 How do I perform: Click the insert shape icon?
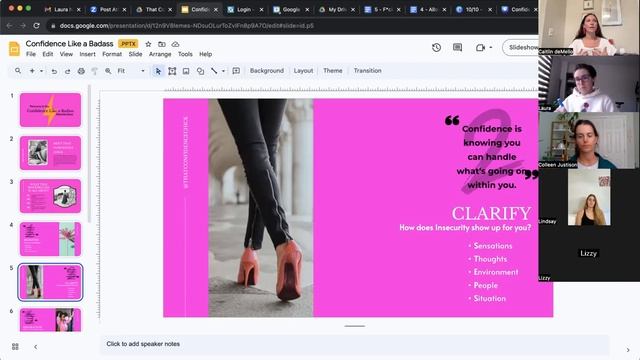coord(200,71)
